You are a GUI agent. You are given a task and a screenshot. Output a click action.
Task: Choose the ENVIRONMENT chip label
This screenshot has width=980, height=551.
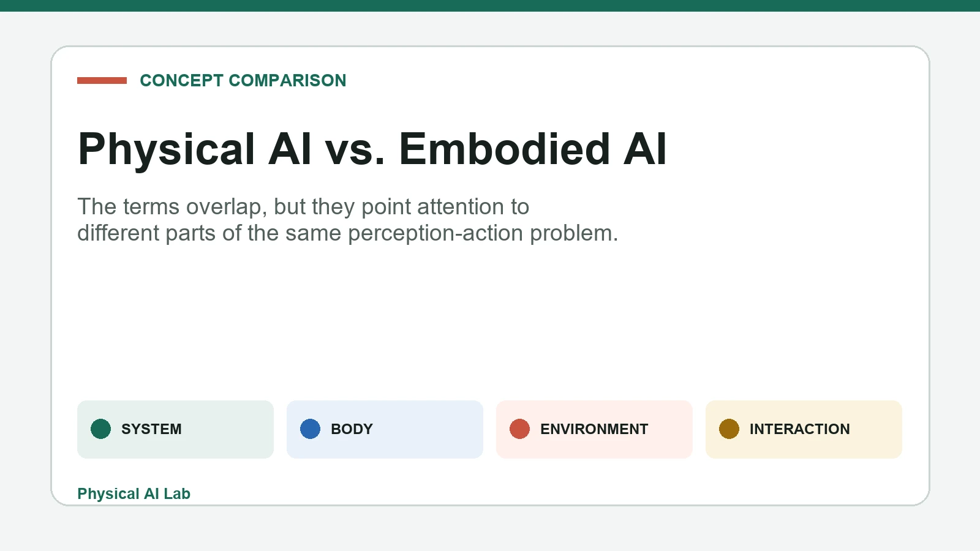pos(594,429)
